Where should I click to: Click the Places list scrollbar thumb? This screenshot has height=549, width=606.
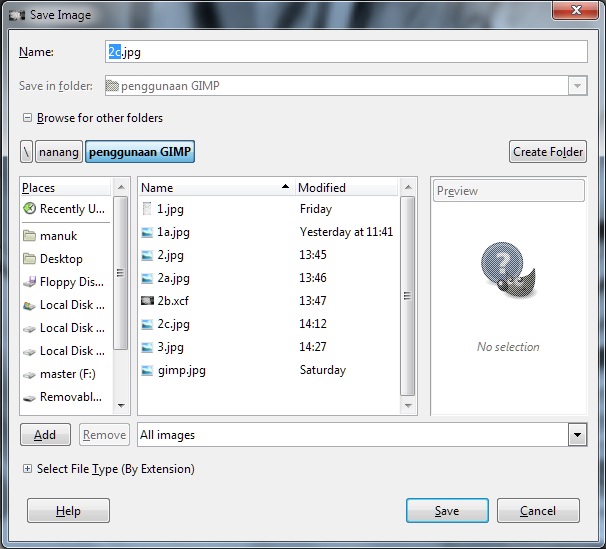(121, 273)
